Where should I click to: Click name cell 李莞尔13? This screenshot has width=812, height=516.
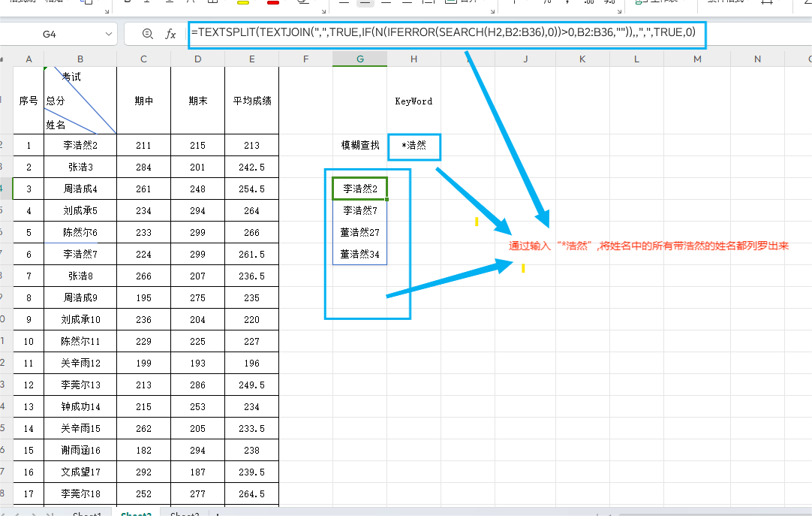pos(80,385)
